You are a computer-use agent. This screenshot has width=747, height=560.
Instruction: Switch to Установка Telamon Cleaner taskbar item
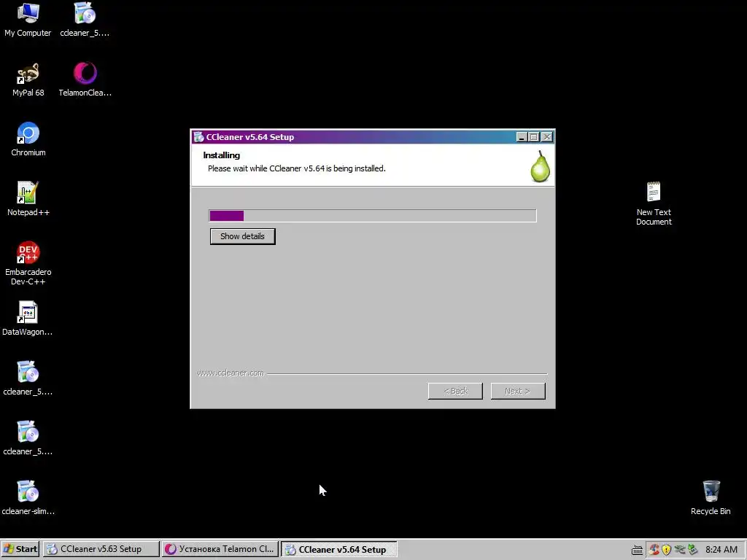pyautogui.click(x=220, y=549)
